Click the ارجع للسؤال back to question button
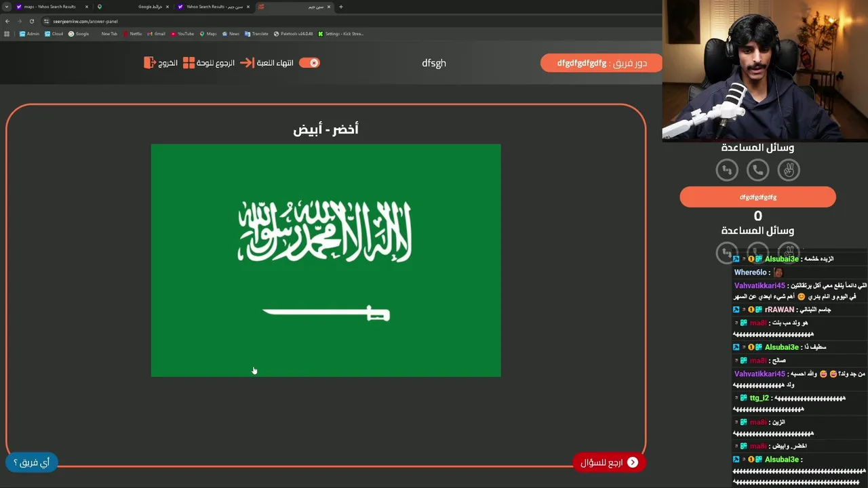Screen dimensions: 868x488 point(609,462)
